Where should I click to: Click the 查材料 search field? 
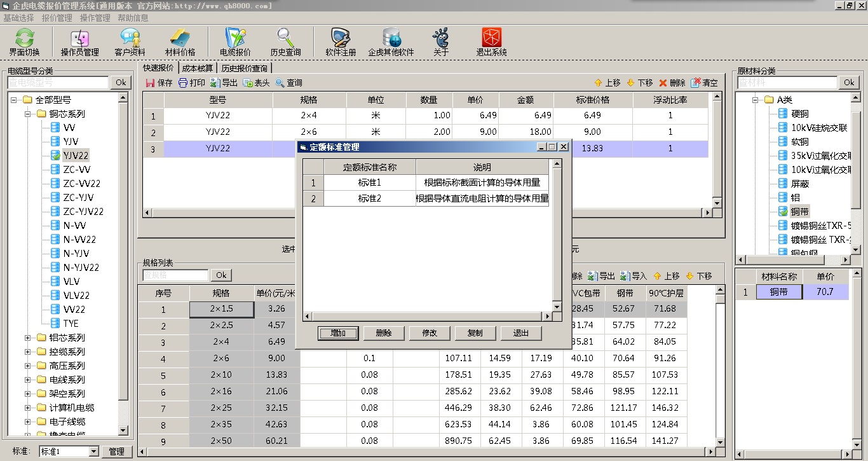[787, 83]
